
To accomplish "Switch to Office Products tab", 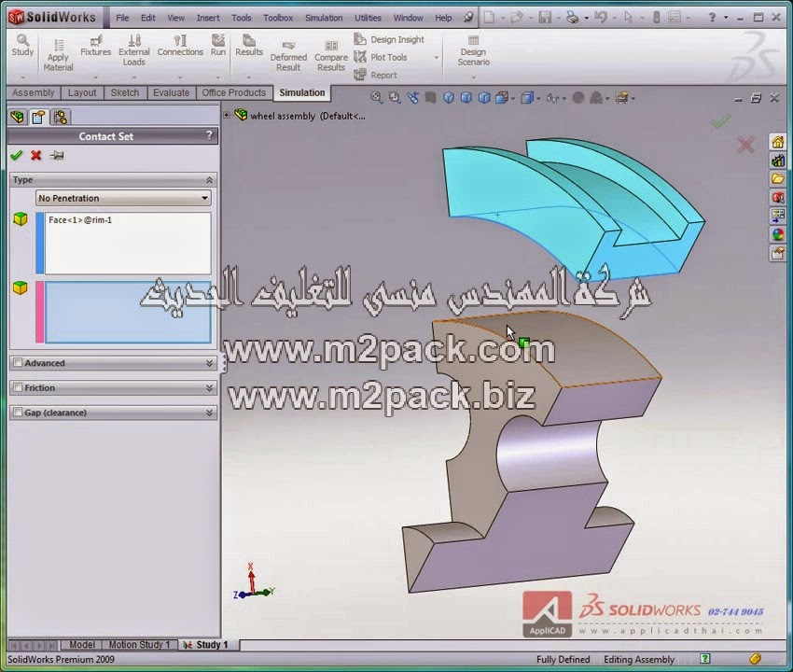I will pyautogui.click(x=233, y=92).
